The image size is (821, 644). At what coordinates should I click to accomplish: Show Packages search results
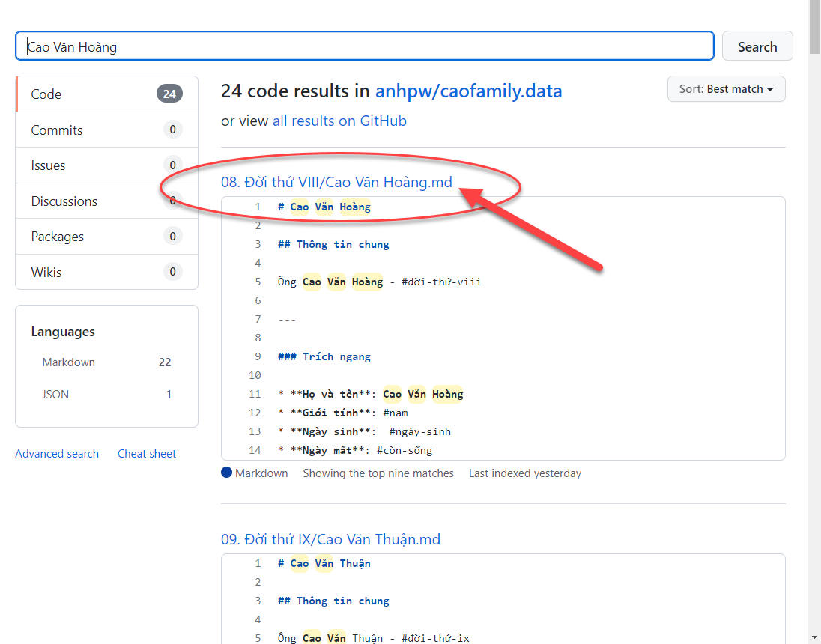[x=106, y=237]
